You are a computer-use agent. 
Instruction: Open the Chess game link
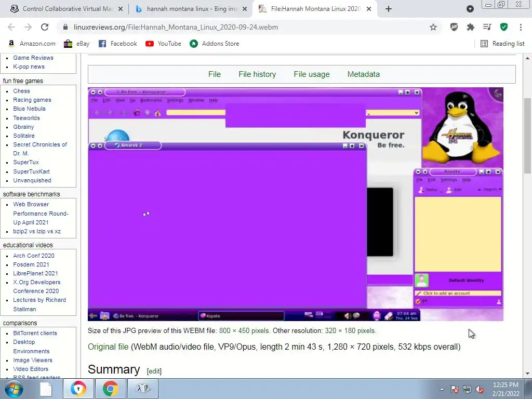click(x=21, y=91)
